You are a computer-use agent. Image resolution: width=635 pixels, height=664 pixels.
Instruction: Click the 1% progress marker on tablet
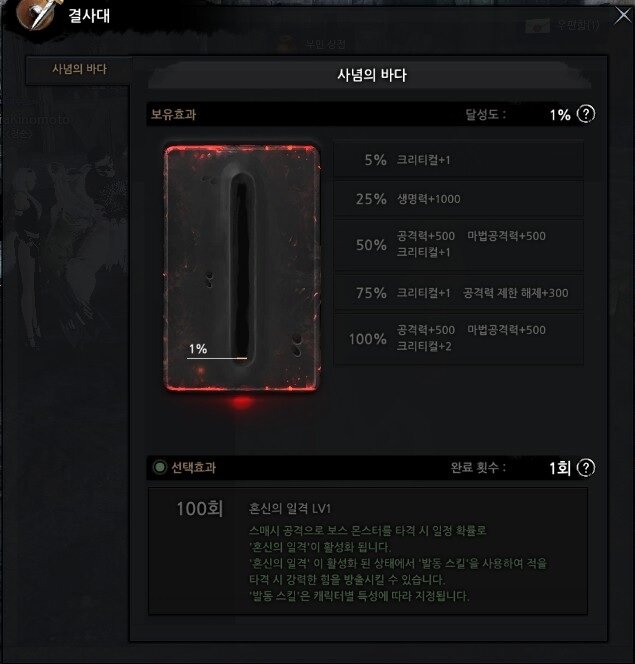click(x=198, y=349)
